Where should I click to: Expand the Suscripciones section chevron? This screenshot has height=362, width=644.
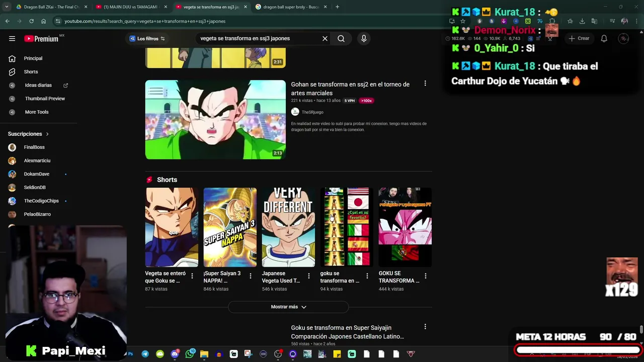point(47,134)
